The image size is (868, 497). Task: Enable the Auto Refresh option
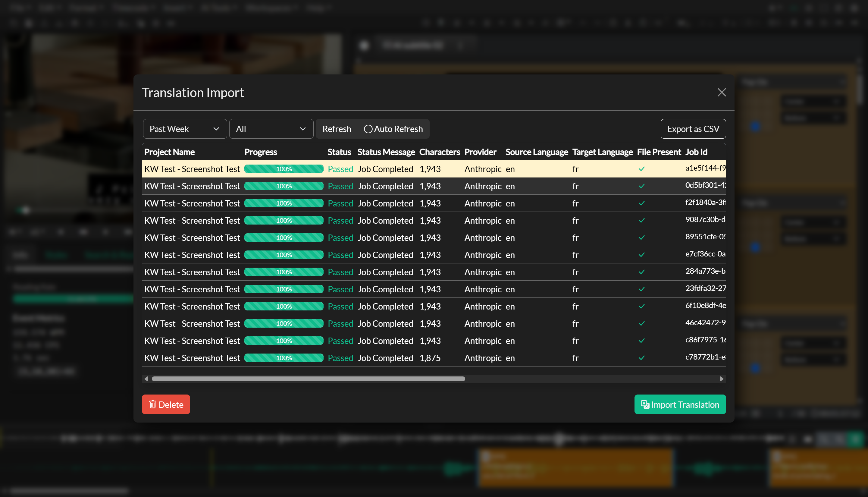tap(368, 129)
